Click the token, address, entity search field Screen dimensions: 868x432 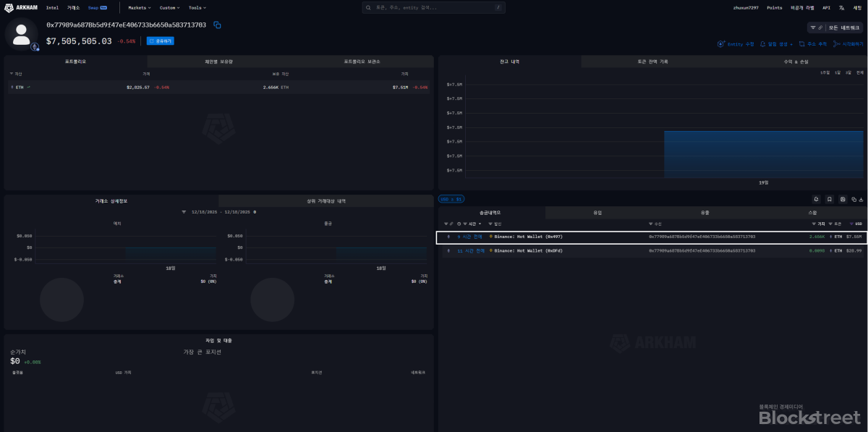click(x=434, y=7)
